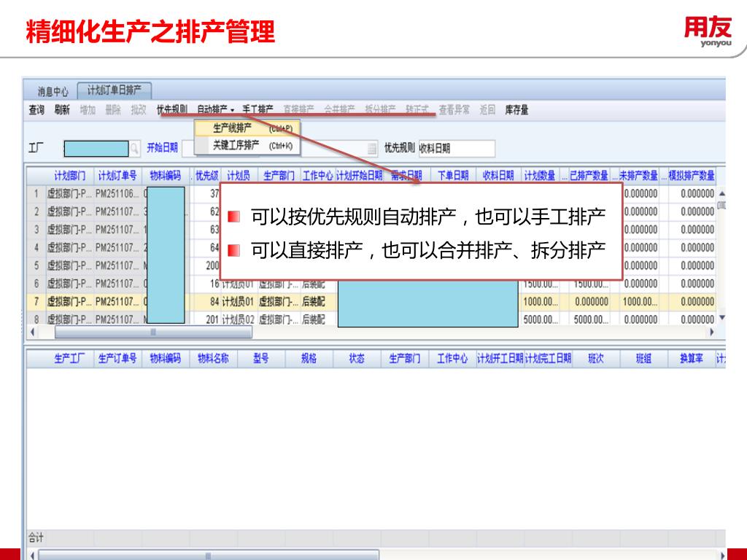Select 生产线排产 (Ctrl+P) from the menu
The height and width of the screenshot is (560, 747).
pos(248,128)
